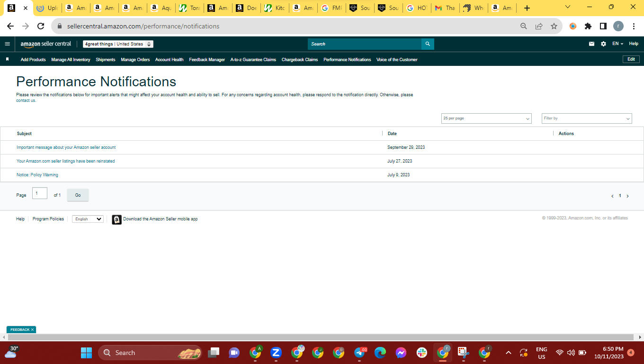View site information via the padlock icon
This screenshot has height=364, width=644.
tap(60, 27)
